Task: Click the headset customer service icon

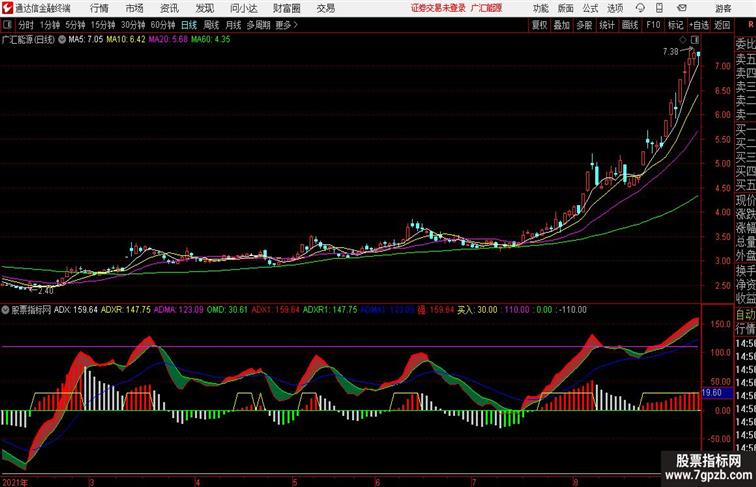Action: point(640,8)
